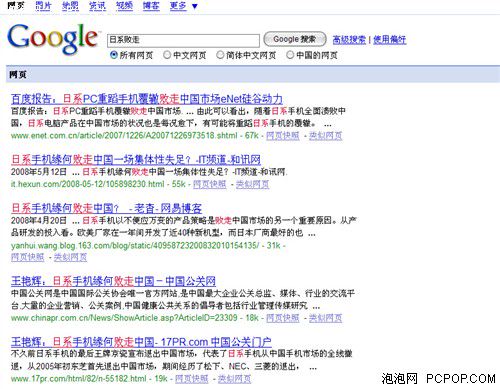
Task: Open the 使用偏好 link
Action: coord(389,40)
